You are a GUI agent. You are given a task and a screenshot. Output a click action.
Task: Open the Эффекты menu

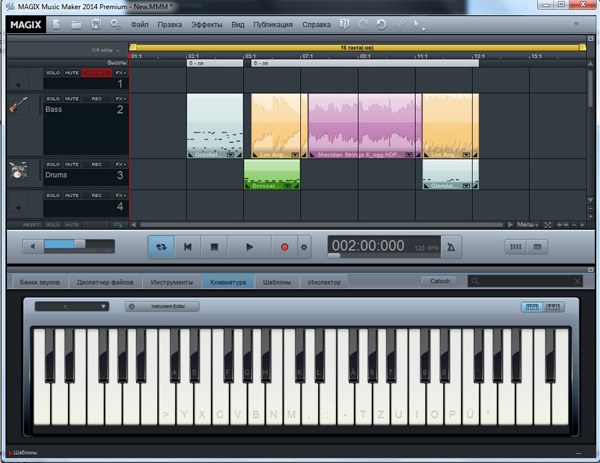pyautogui.click(x=208, y=22)
